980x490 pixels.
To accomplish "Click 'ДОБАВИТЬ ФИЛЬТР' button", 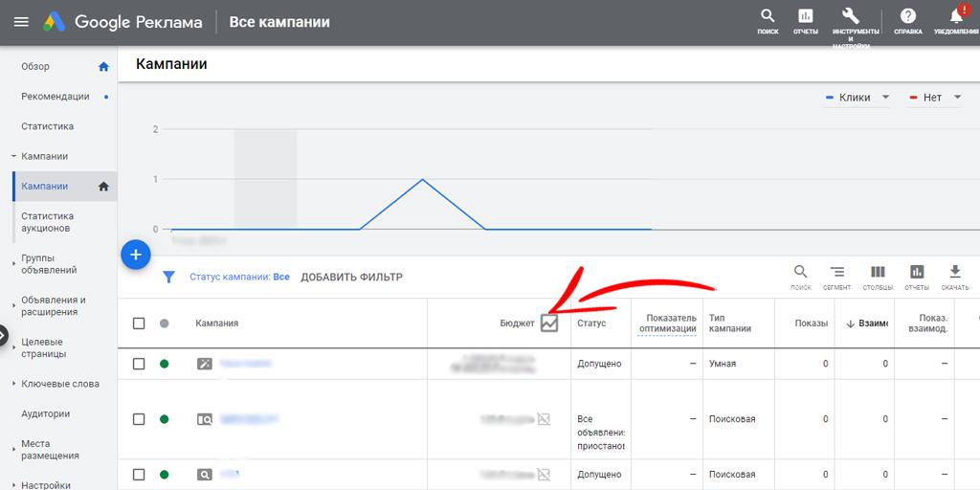I will pyautogui.click(x=351, y=278).
